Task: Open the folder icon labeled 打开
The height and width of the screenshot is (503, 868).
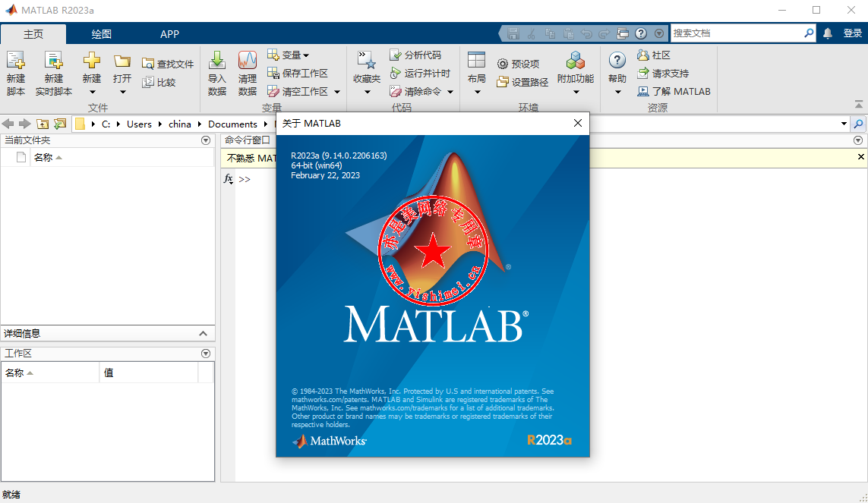Action: pos(122,61)
